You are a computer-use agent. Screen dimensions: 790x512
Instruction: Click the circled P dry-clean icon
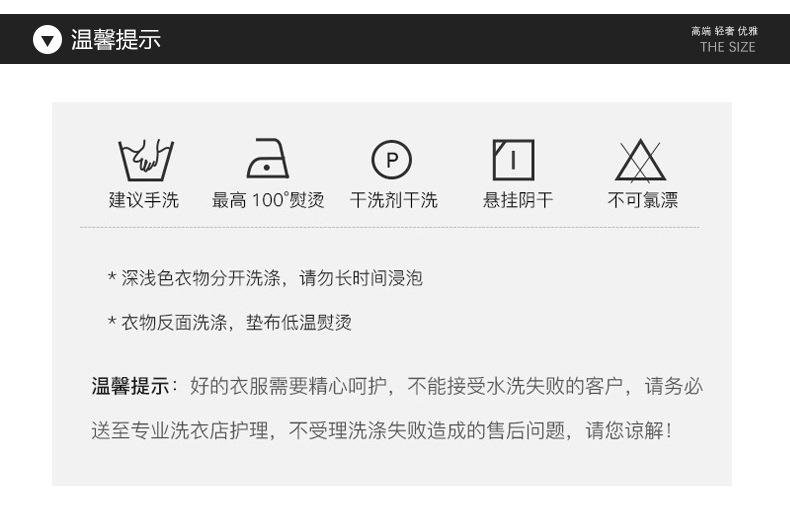[x=391, y=160]
